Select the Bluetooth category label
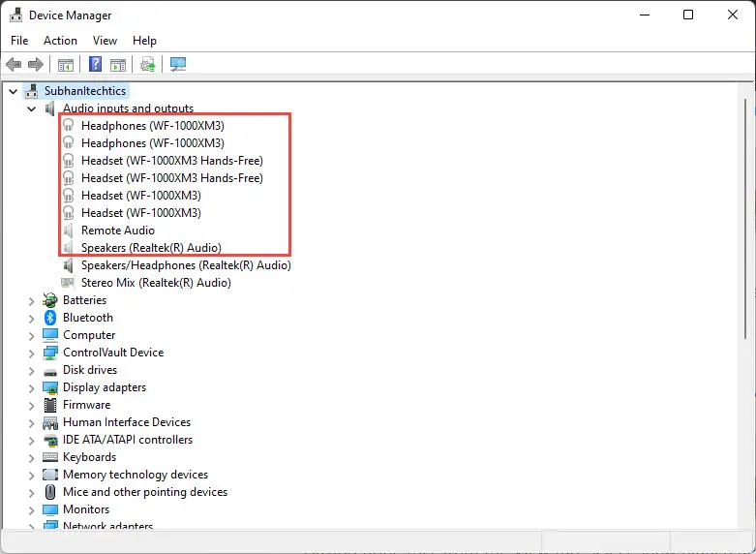756x554 pixels. (x=88, y=318)
